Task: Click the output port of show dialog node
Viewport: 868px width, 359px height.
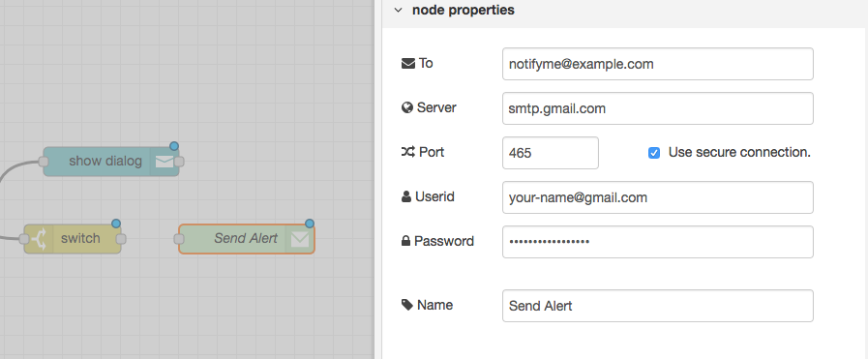Action: point(179,162)
